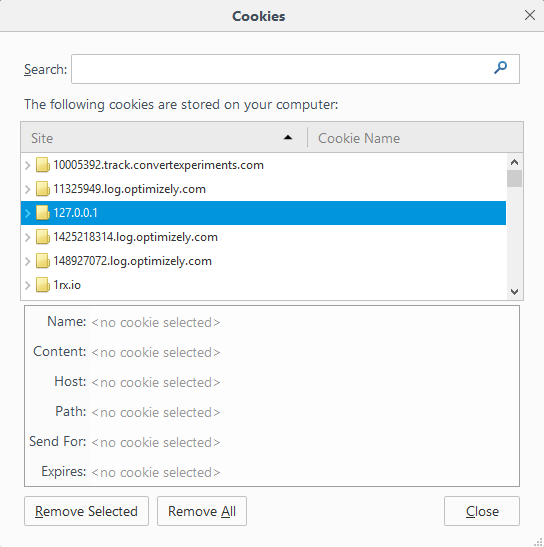Click the 127.0.0.1 folder icon
Screen dimensions: 544x547
[x=43, y=213]
